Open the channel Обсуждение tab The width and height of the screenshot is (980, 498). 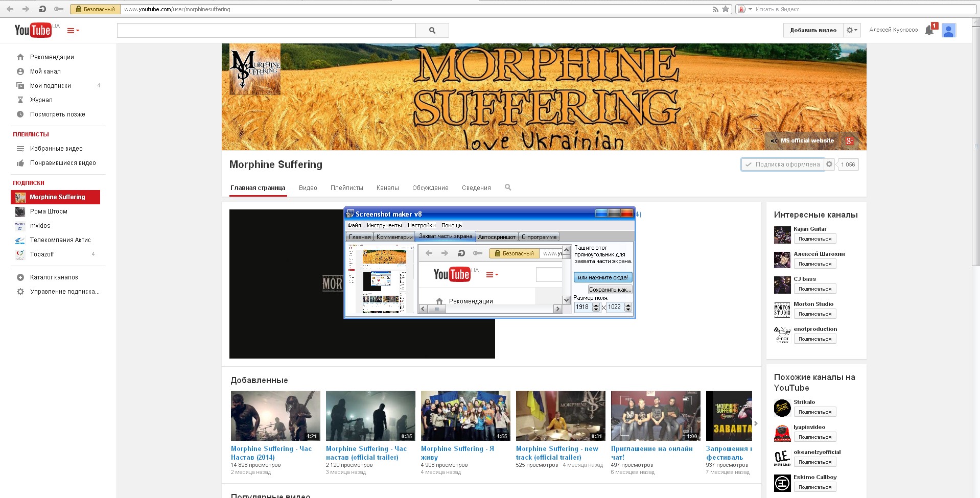[x=430, y=188]
